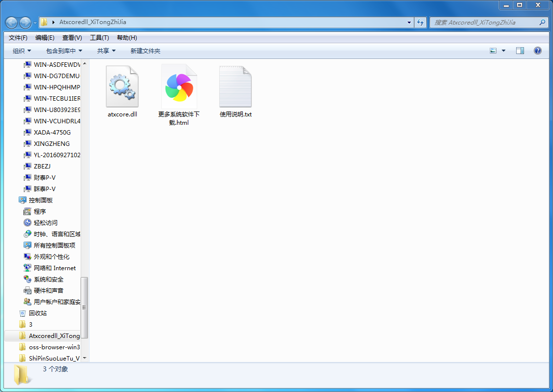Click the atxcore.dll file name label
Viewport: 553px width, 392px height.
click(122, 114)
